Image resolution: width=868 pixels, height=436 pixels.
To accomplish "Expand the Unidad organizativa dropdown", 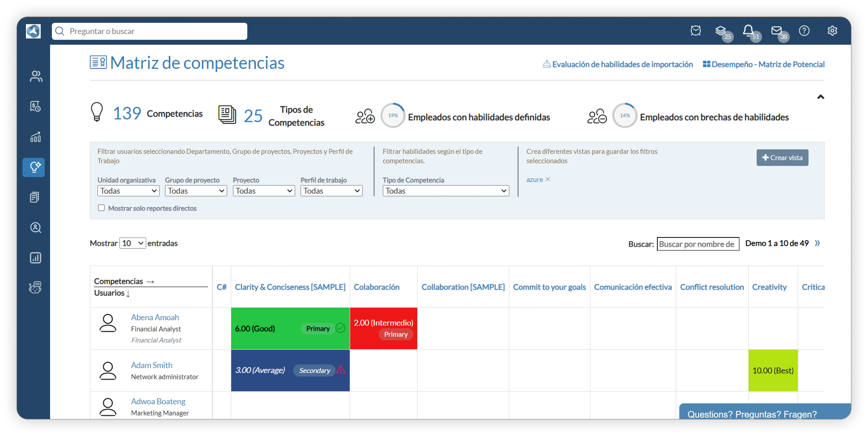I will [128, 191].
